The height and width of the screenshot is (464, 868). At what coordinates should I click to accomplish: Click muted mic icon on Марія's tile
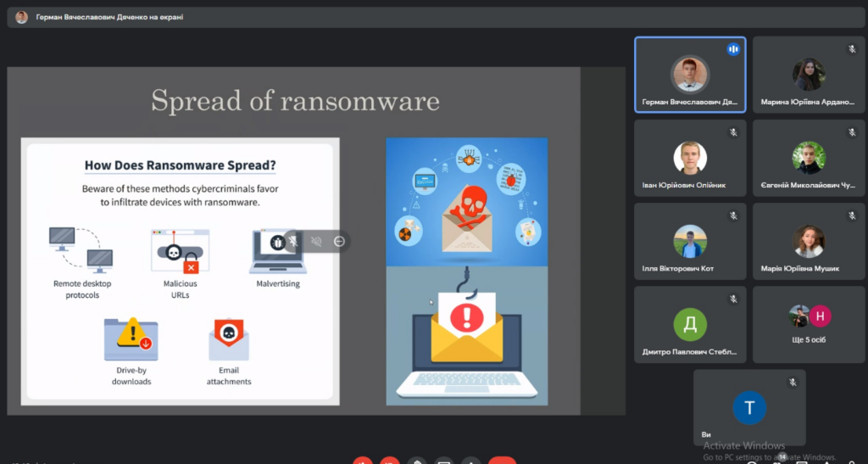[x=852, y=215]
